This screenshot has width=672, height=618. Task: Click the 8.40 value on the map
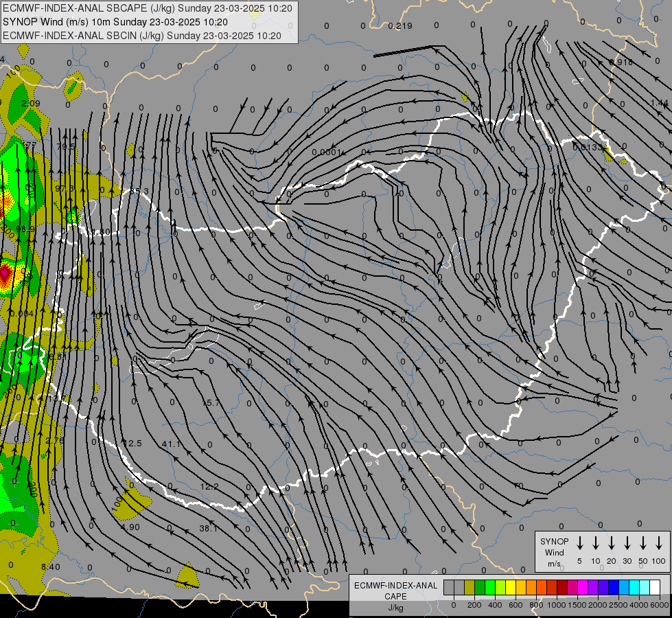pyautogui.click(x=51, y=567)
